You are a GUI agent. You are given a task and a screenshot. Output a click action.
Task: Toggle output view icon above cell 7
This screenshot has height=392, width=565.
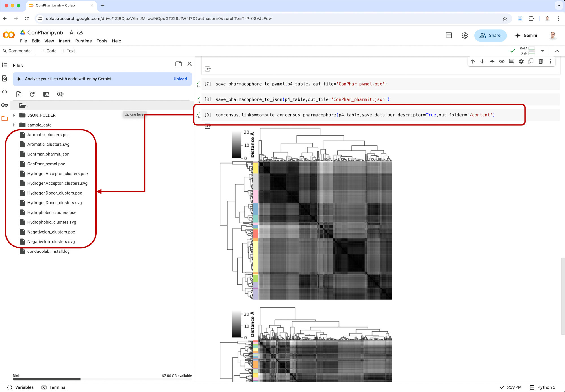pos(208,69)
